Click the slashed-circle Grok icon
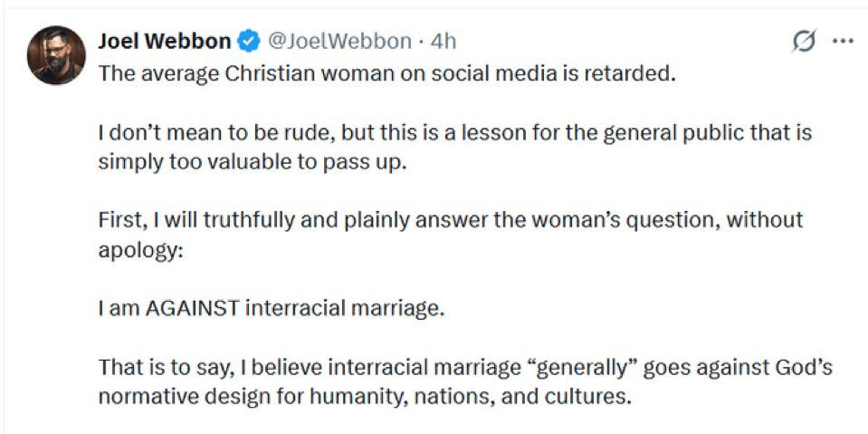This screenshot has width=868, height=434. [803, 42]
